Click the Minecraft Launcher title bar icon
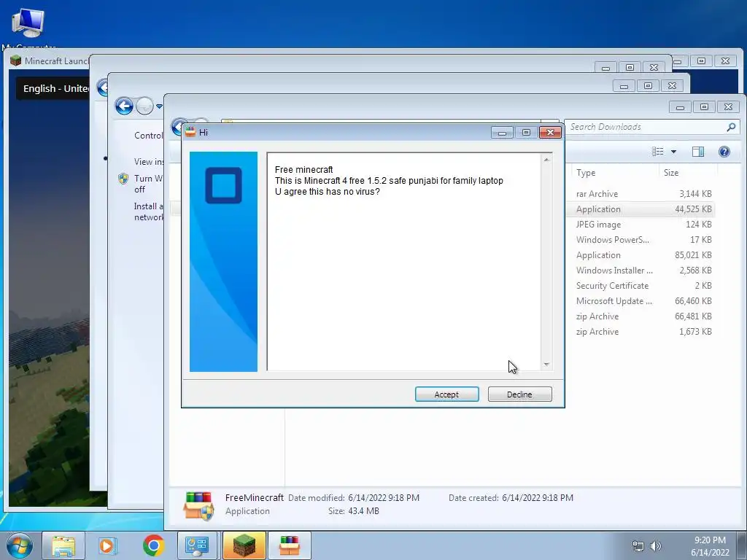 coord(16,61)
